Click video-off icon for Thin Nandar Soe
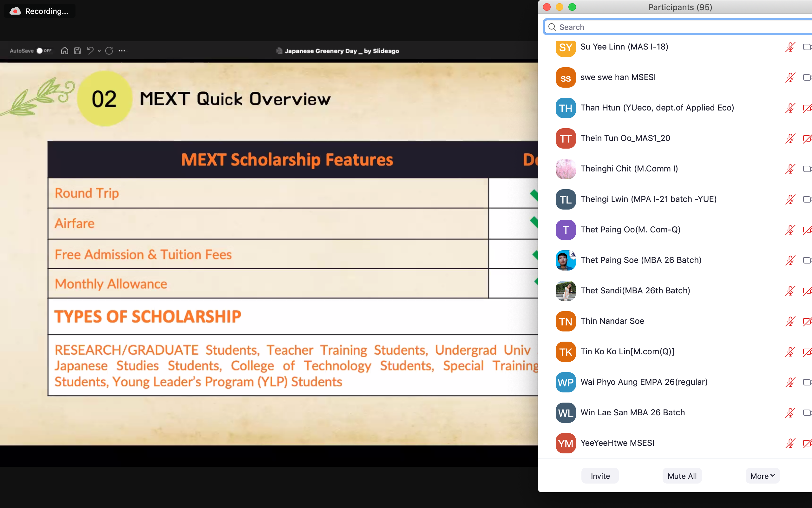Image resolution: width=812 pixels, height=508 pixels. pos(807,321)
